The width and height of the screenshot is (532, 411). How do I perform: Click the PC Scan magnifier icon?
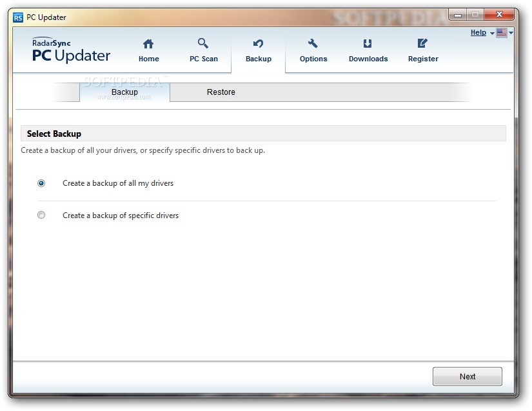coord(203,43)
